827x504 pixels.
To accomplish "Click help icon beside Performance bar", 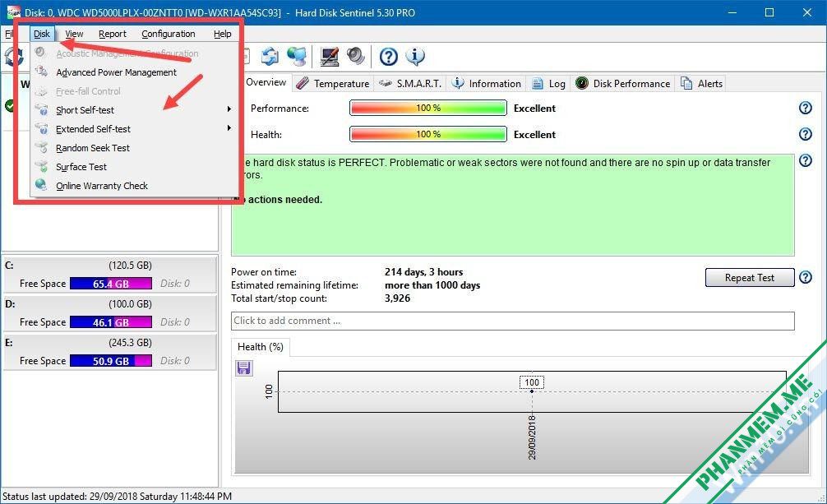I will point(806,108).
